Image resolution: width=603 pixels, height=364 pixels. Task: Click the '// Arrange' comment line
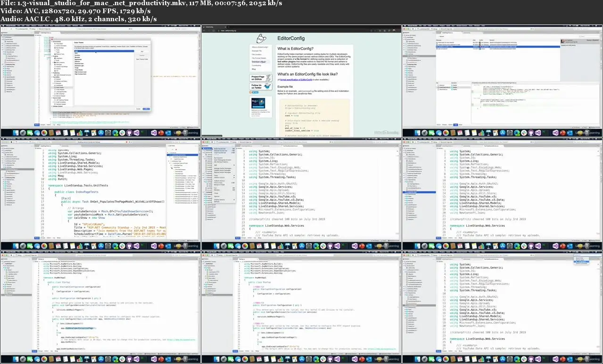(76, 207)
